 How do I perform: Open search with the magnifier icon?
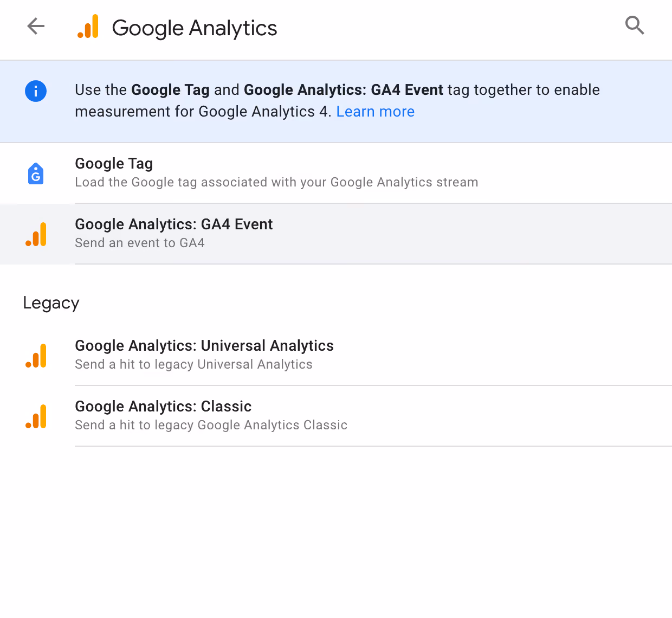pyautogui.click(x=635, y=25)
